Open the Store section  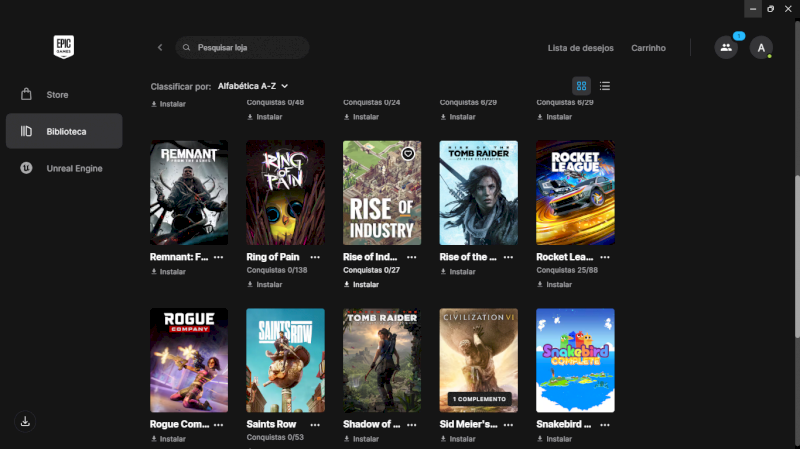57,95
